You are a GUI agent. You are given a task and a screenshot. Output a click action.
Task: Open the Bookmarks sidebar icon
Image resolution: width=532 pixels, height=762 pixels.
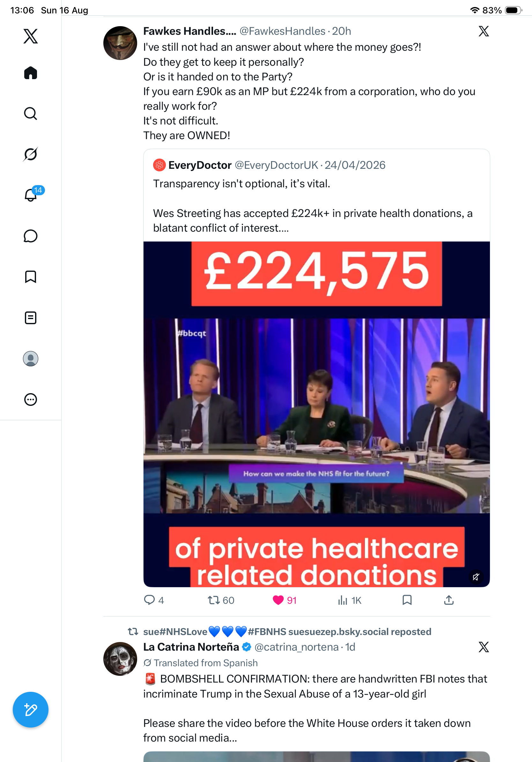[x=31, y=276]
